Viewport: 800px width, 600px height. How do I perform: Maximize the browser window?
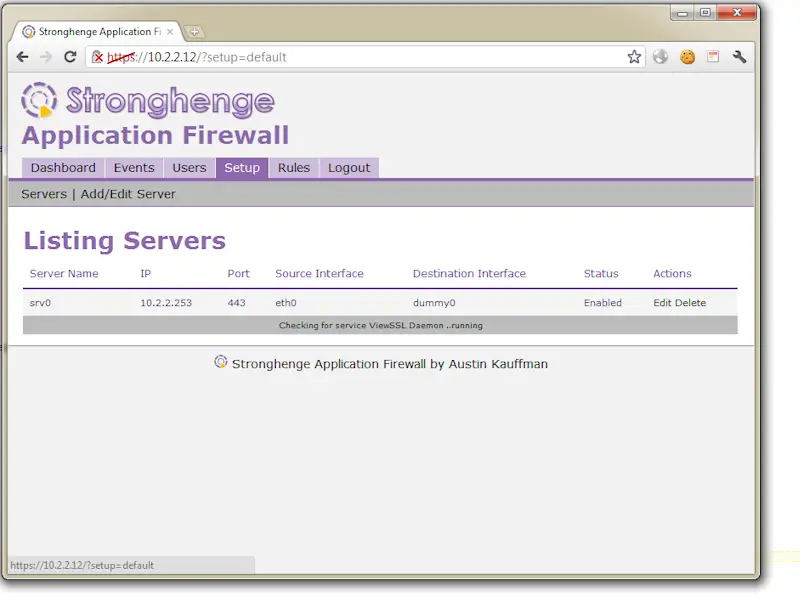(x=705, y=13)
